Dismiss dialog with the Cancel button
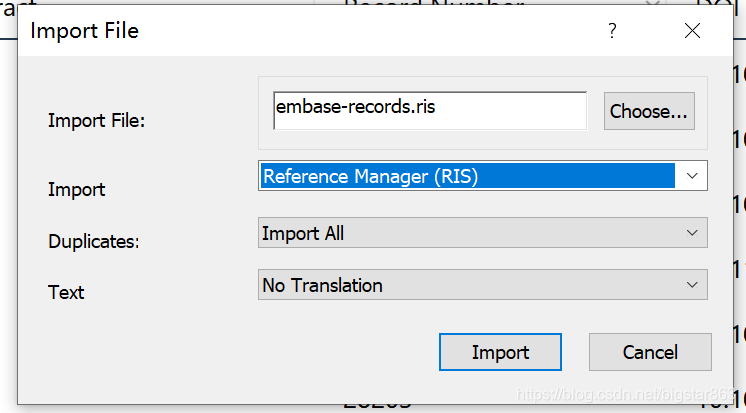This screenshot has height=413, width=746. pos(650,352)
